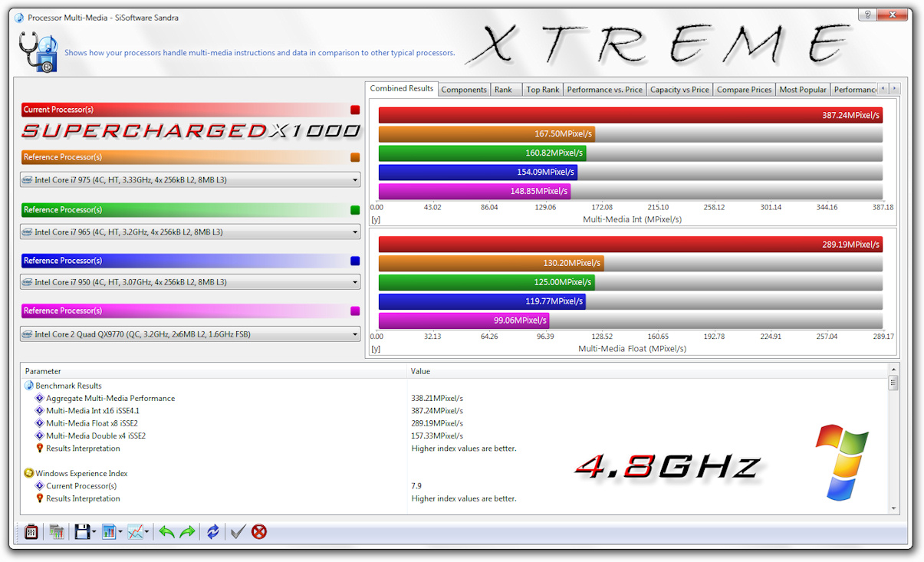Click the results list scrollbar down arrow
Image resolution: width=924 pixels, height=562 pixels.
coord(893,508)
